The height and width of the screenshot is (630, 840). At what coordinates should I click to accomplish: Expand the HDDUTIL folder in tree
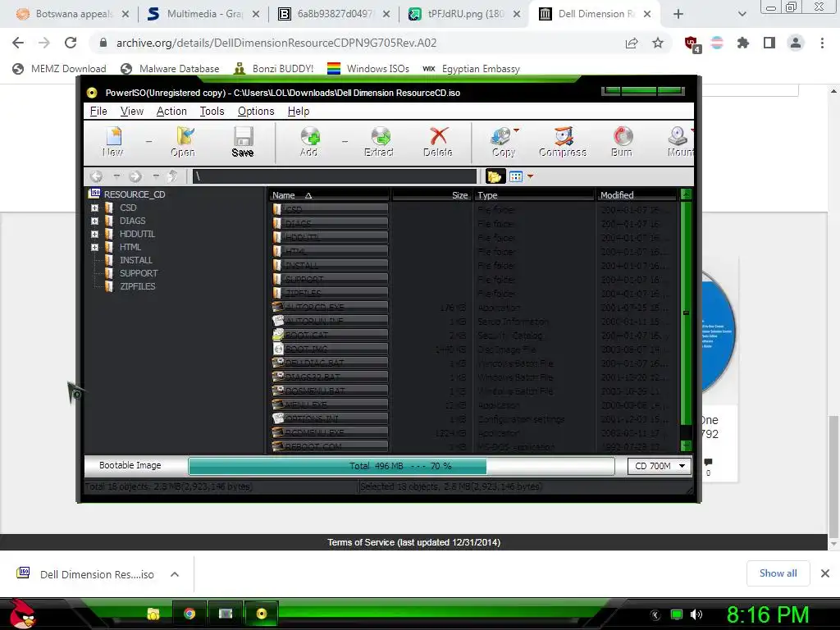click(x=95, y=234)
